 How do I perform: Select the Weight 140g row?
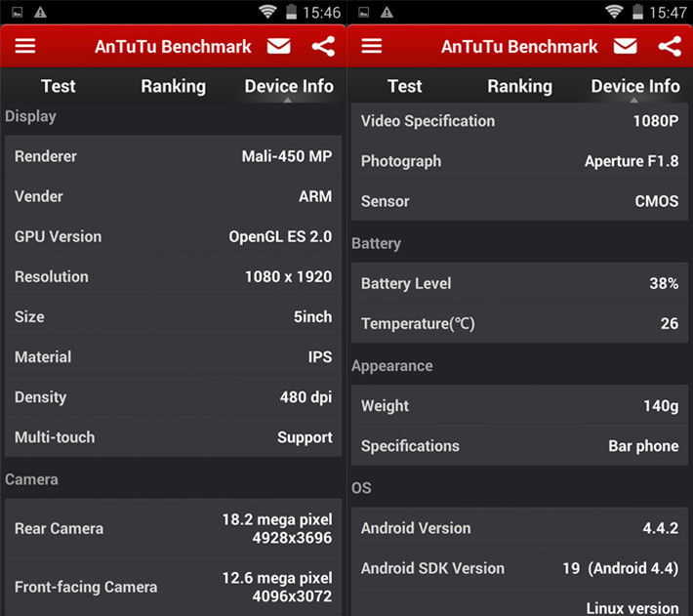click(x=519, y=406)
